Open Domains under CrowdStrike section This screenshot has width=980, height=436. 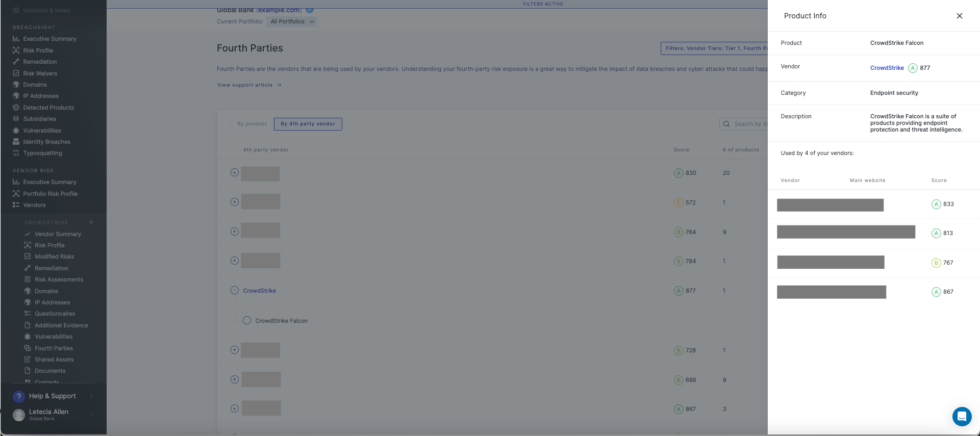point(46,291)
